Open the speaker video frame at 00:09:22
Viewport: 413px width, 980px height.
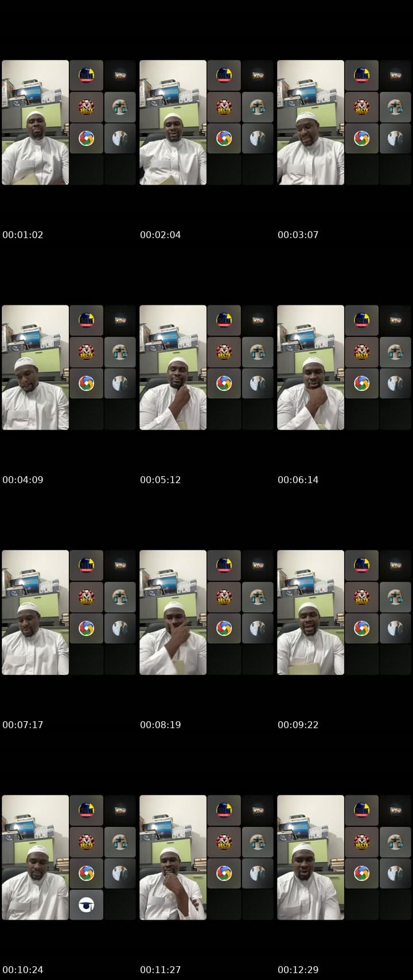310,612
